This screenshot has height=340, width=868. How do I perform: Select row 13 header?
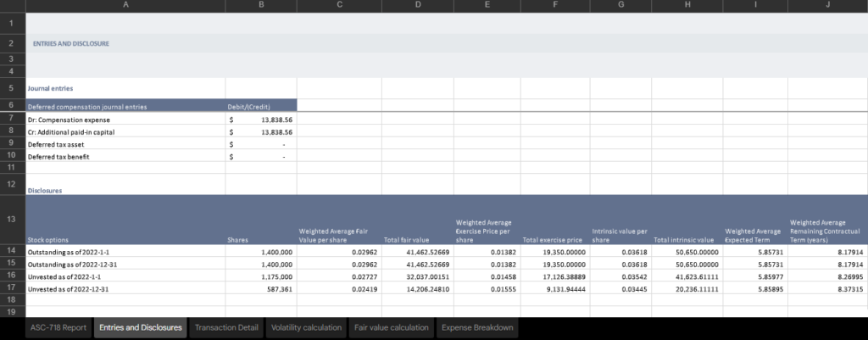(12, 220)
